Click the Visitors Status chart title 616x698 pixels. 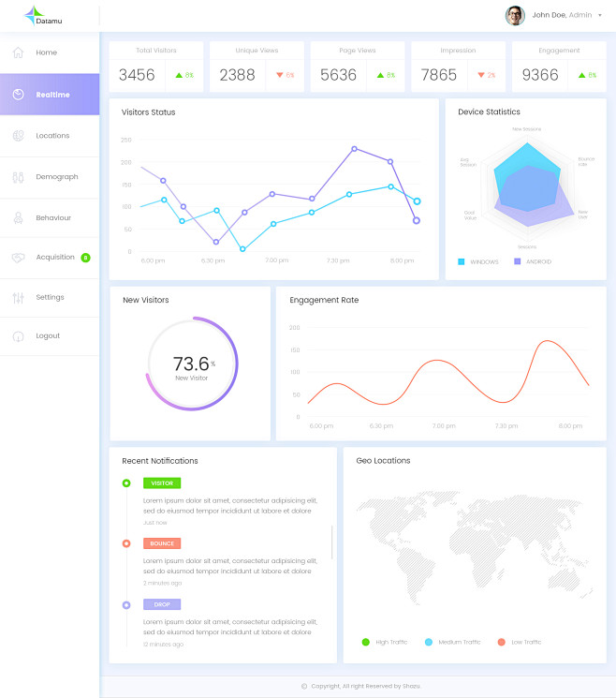tap(149, 112)
